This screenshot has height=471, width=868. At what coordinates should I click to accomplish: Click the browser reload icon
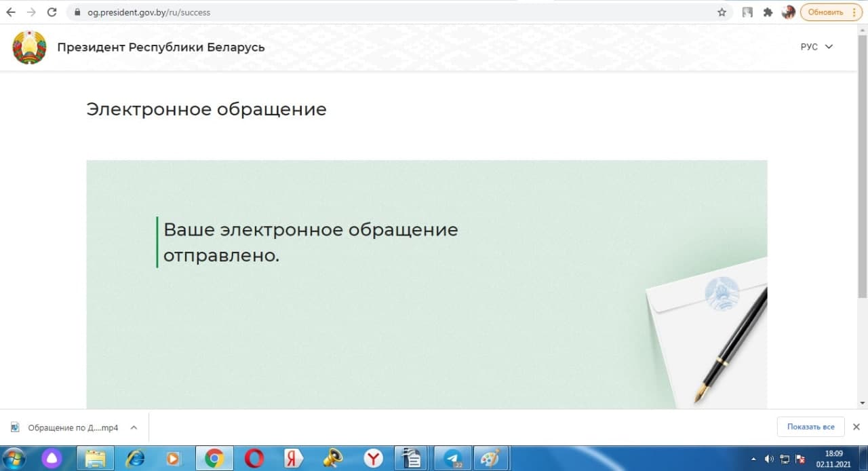pyautogui.click(x=52, y=12)
